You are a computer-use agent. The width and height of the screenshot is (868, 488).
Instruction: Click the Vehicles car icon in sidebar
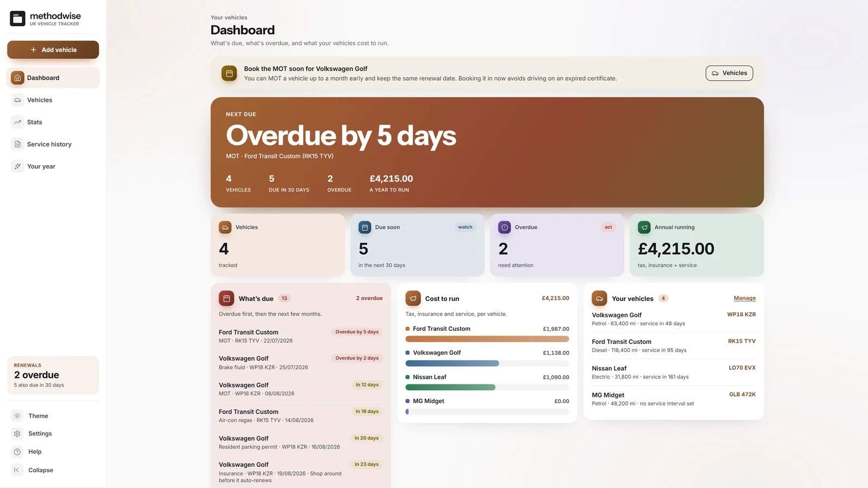click(x=17, y=100)
